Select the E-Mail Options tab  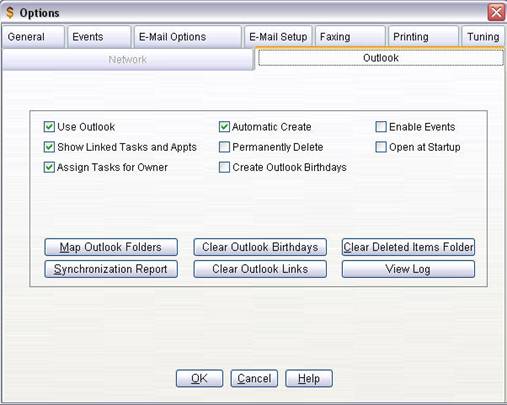point(187,37)
